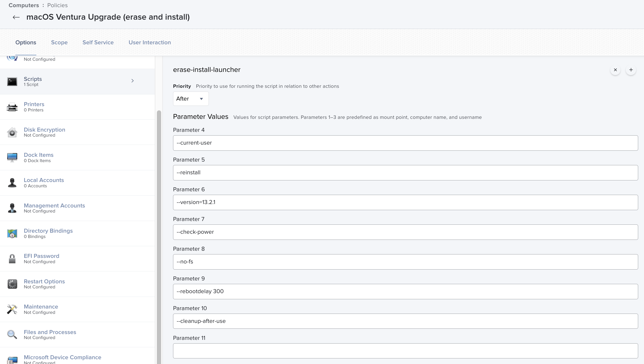Open the Directory Bindings map icon

pos(12,233)
